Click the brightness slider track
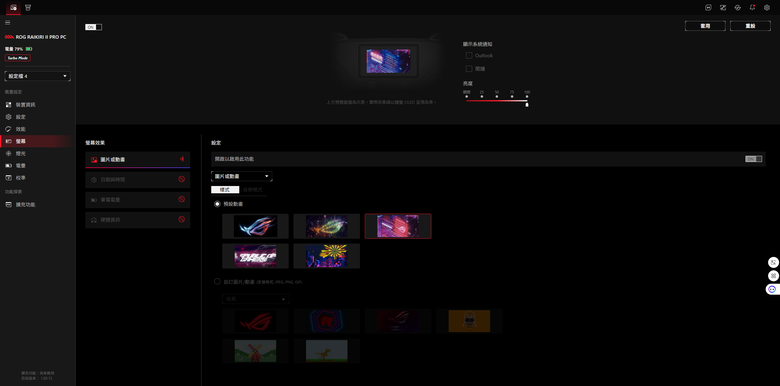780x386 pixels. 496,101
